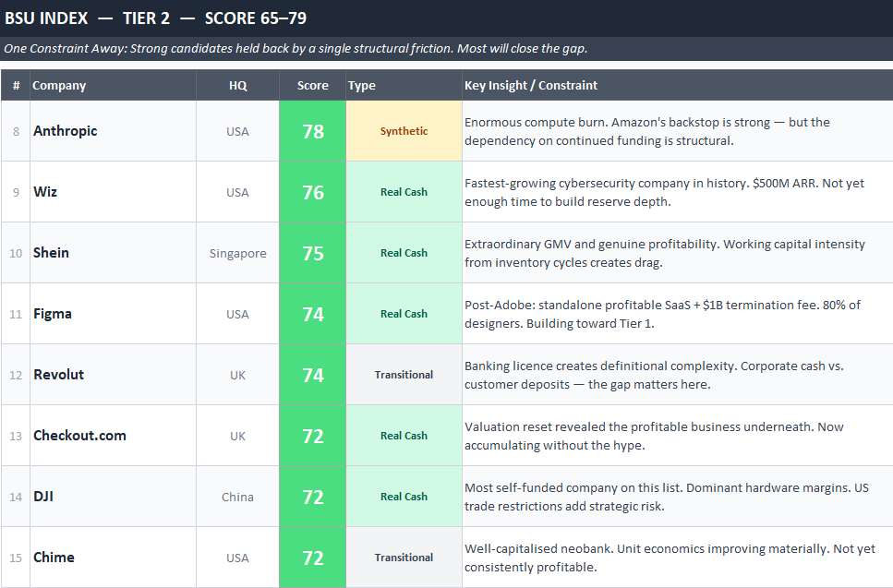Click Wiz's score cell '76'
Screen dimensions: 893x588
[x=313, y=192]
